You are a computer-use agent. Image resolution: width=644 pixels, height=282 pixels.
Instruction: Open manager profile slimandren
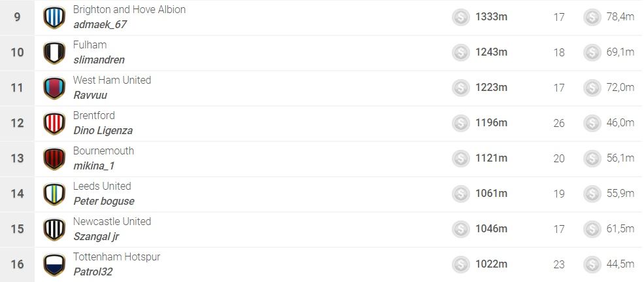click(99, 60)
